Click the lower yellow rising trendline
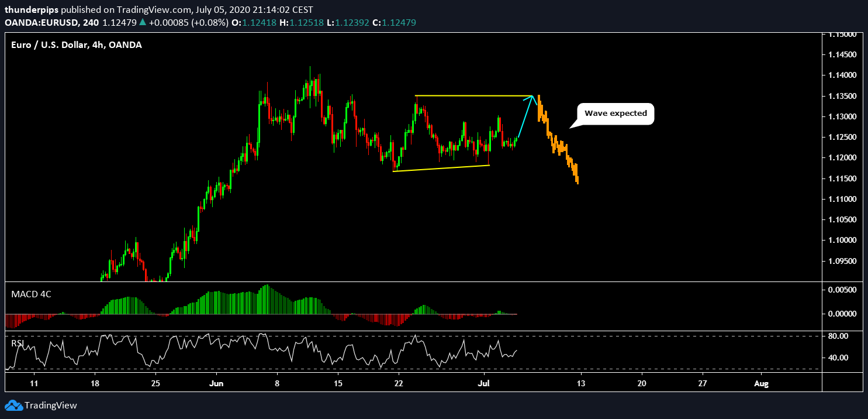 [441, 169]
